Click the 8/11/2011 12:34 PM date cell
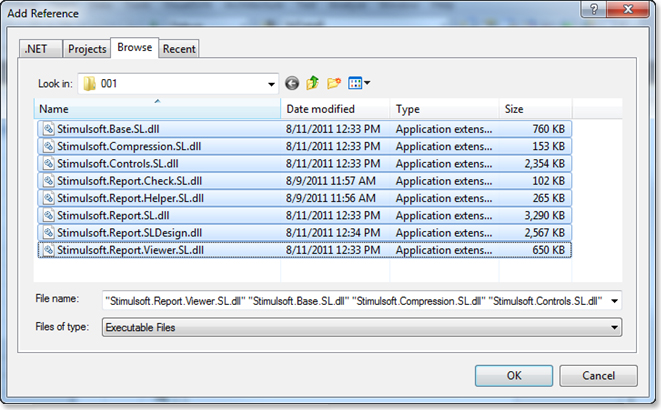Viewport: 661px width, 410px height. pyautogui.click(x=333, y=233)
